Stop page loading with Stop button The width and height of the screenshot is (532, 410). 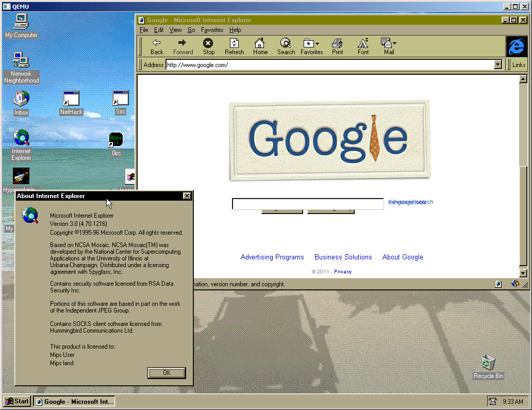click(208, 46)
